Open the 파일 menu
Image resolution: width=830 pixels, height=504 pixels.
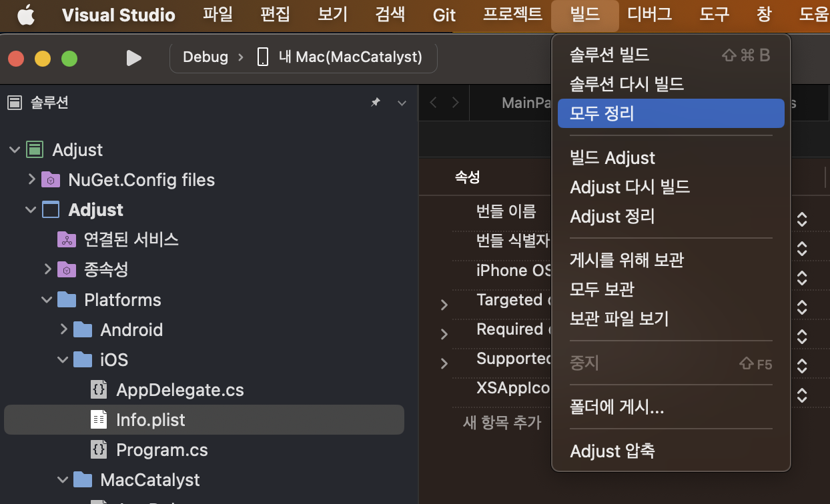218,15
